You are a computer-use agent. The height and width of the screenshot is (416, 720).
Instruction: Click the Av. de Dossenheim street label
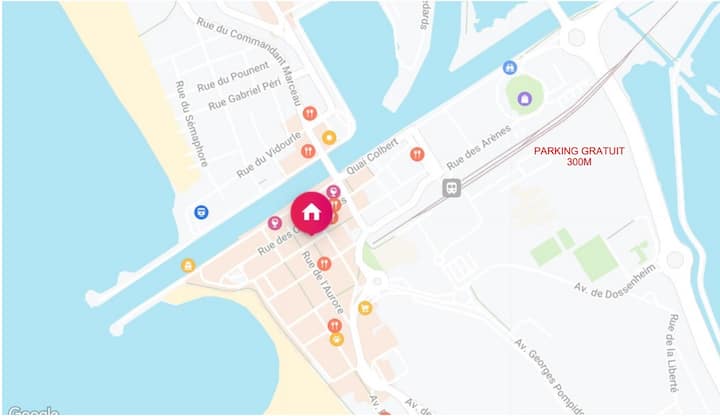[615, 282]
